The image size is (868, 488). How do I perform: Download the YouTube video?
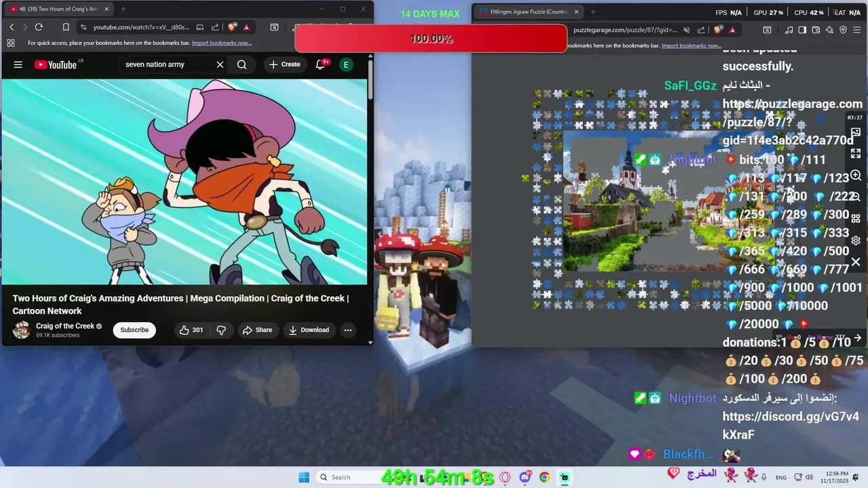click(309, 330)
